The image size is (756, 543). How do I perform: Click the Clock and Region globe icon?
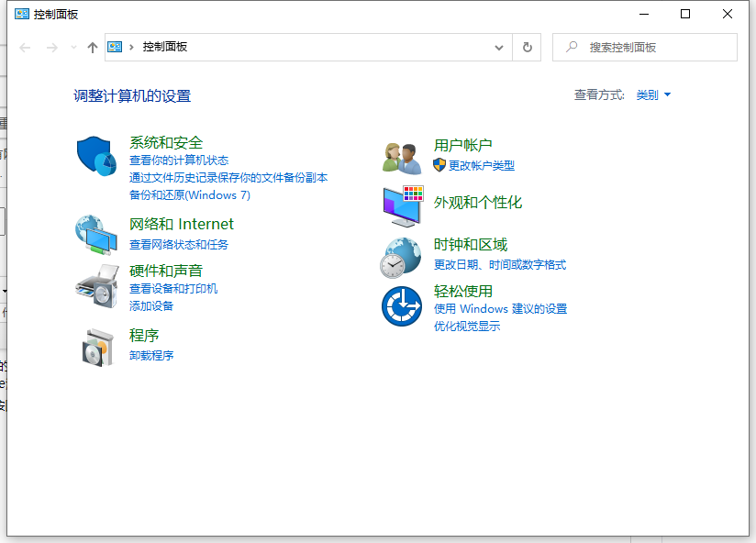401,257
